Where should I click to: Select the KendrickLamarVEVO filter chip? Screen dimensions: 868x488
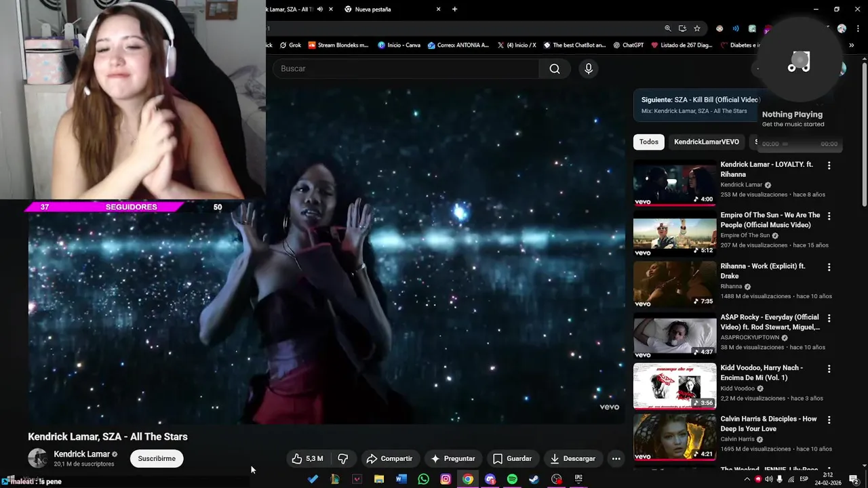tap(707, 142)
